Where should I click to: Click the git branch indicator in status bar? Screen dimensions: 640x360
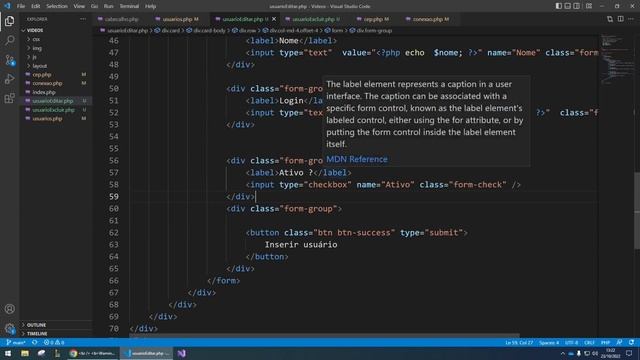[16, 342]
